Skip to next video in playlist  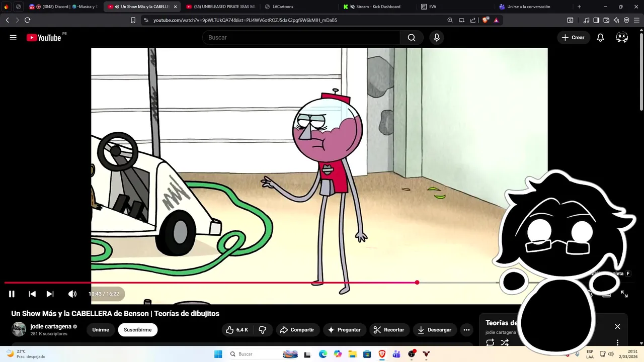tap(50, 294)
